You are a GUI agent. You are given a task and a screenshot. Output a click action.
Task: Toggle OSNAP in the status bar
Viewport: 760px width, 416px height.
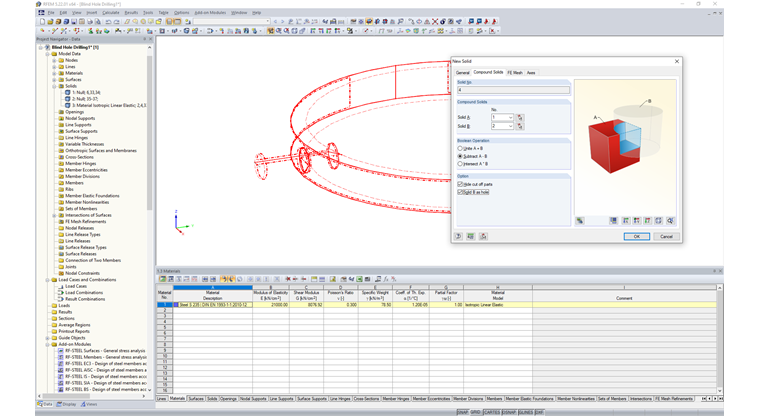pos(509,412)
